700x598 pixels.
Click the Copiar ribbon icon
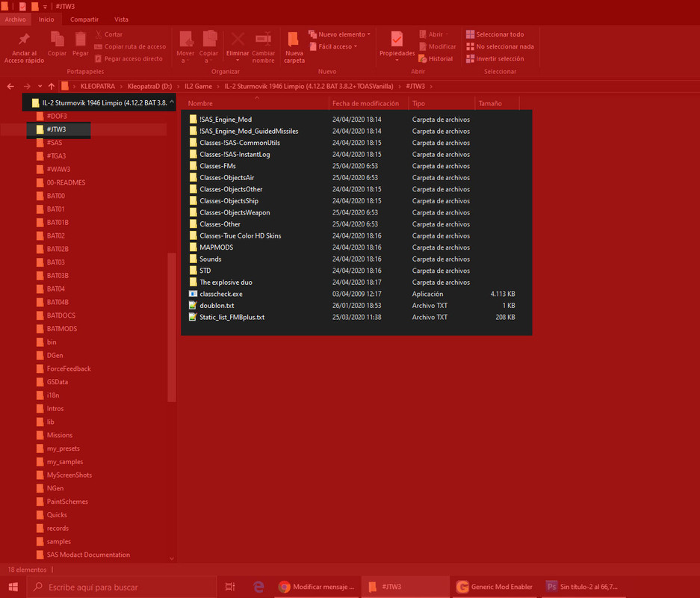click(57, 40)
